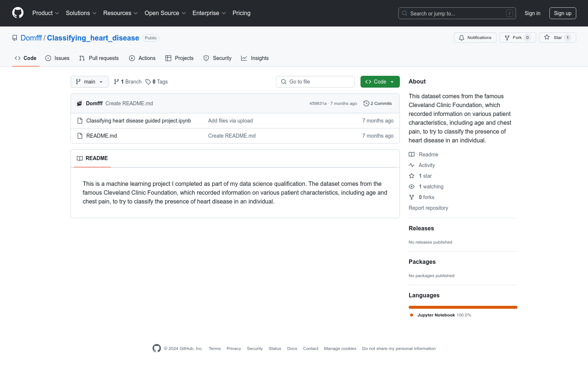Click the tag icon beside 0 Tags
The height and width of the screenshot is (368, 588).
(148, 82)
